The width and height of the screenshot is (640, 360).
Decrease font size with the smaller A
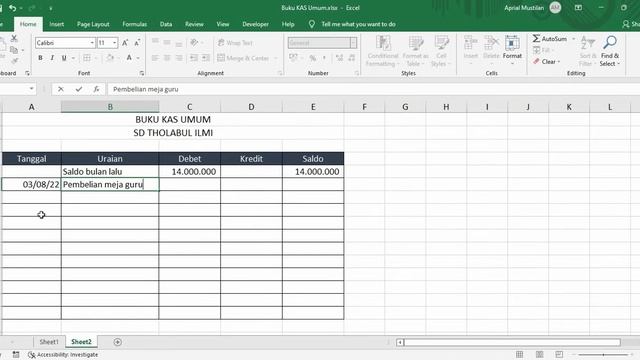pyautogui.click(x=138, y=43)
